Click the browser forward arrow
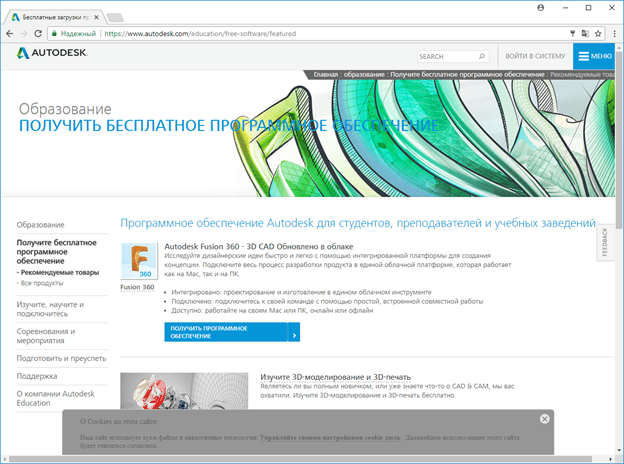Screen dimensions: 624x464 24,34
